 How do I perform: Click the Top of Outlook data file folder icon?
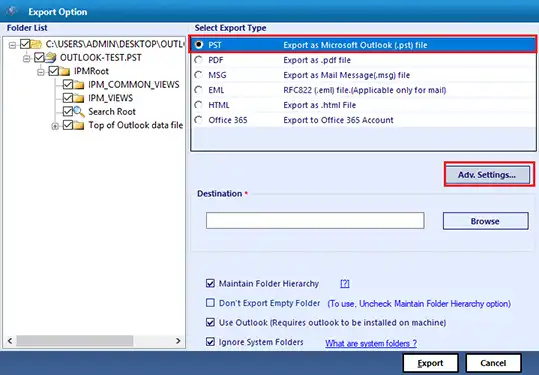pos(79,125)
